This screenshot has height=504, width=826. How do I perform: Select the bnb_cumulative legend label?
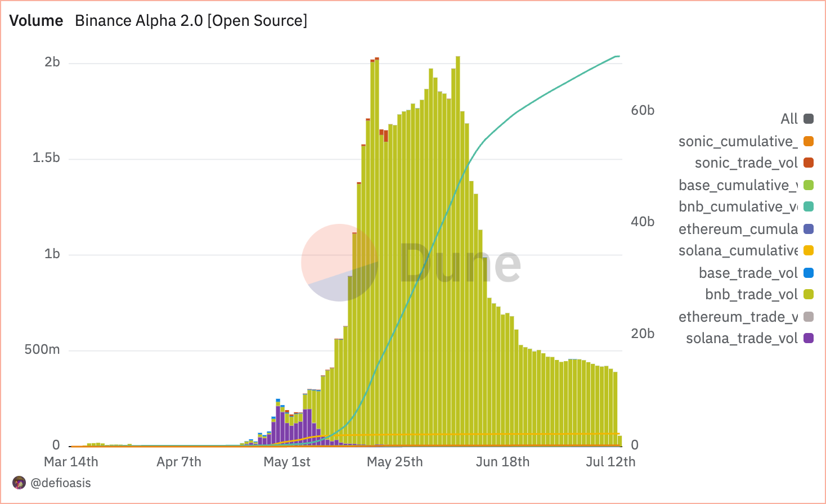738,206
